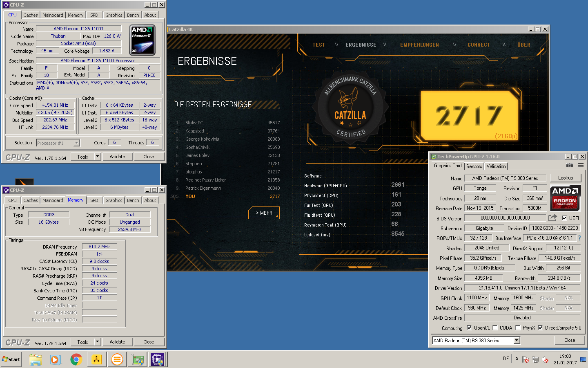Image resolution: width=588 pixels, height=368 pixels.
Task: Switch to the Sensors tab in GPU-Z
Action: click(x=474, y=166)
